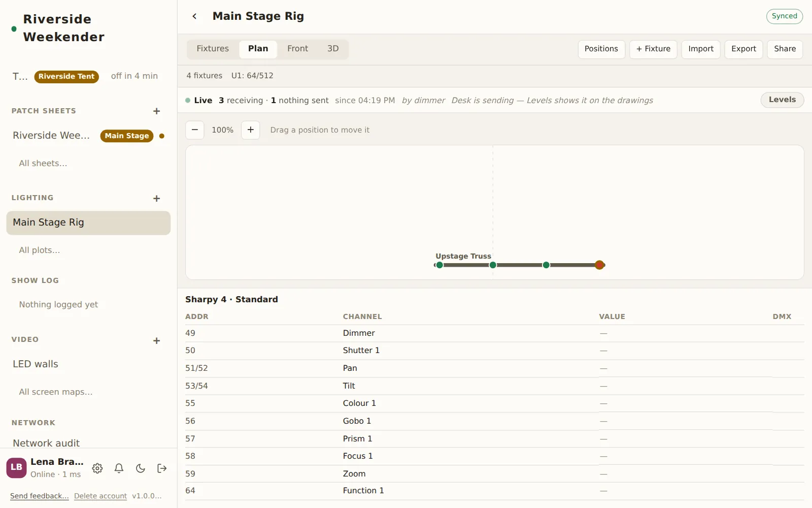Open All sheets... list

coord(43,164)
